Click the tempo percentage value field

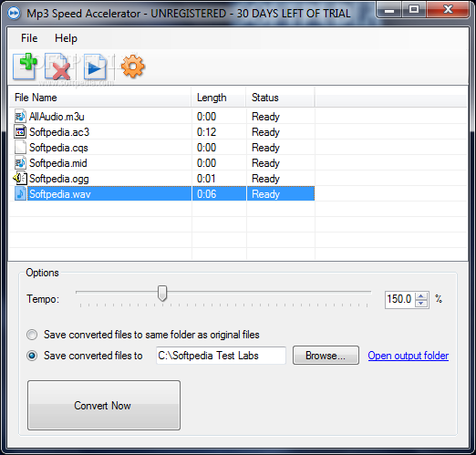pos(400,299)
